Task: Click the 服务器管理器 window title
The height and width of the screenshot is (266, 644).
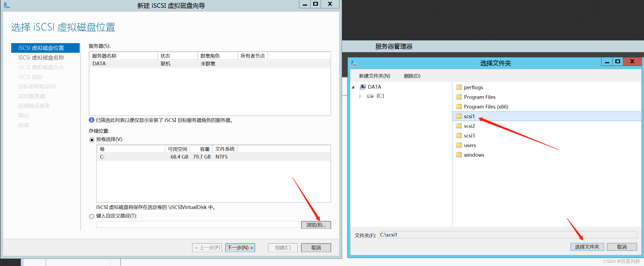Action: 394,47
